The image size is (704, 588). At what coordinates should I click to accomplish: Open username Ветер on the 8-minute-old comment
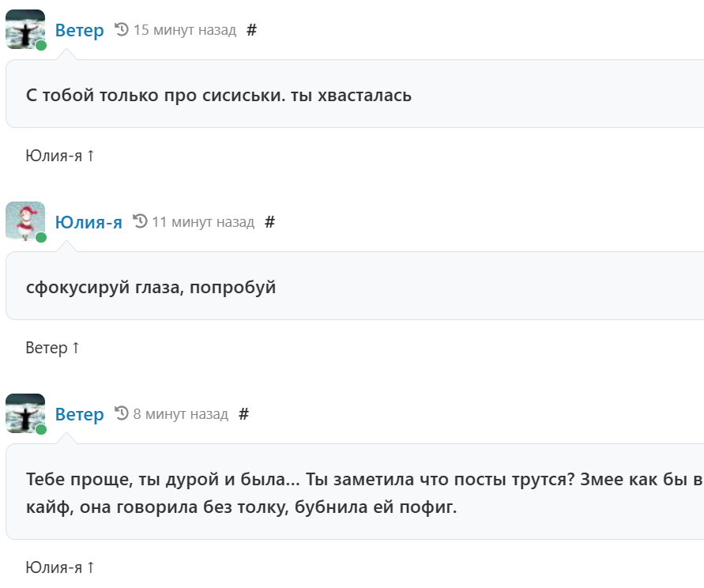[x=80, y=414]
